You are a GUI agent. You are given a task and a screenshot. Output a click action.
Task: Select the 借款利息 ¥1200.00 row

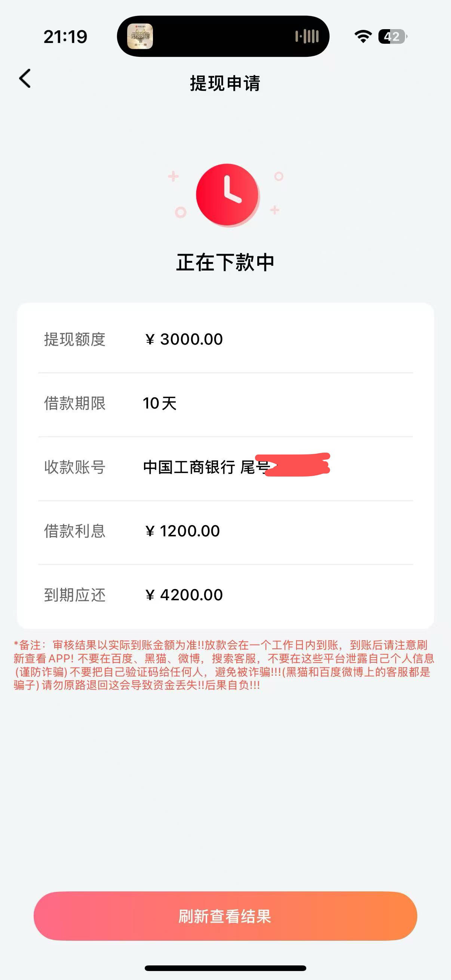(x=225, y=531)
